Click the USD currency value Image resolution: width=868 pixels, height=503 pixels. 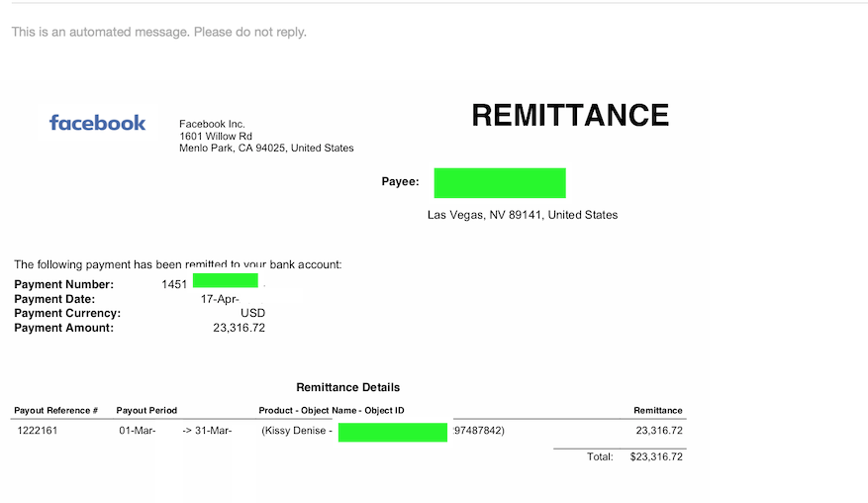click(x=252, y=313)
